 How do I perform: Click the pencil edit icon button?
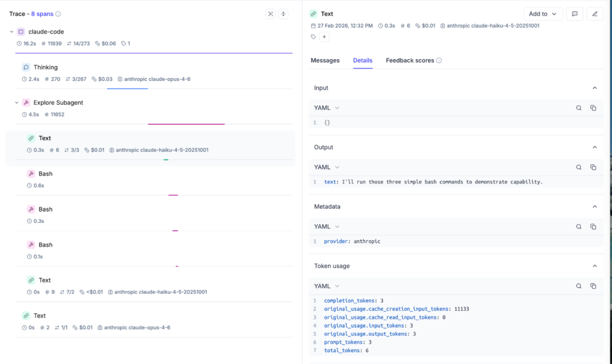595,14
